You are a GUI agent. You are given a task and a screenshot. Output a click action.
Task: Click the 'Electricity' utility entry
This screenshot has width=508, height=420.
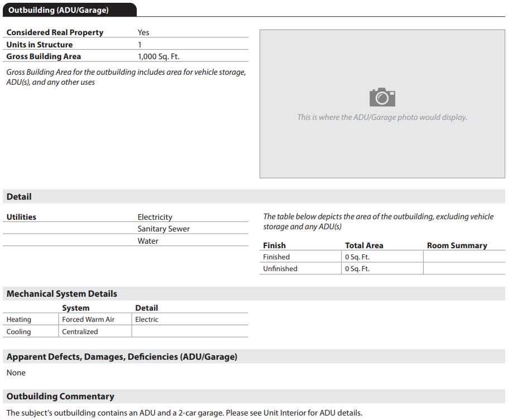click(x=155, y=217)
